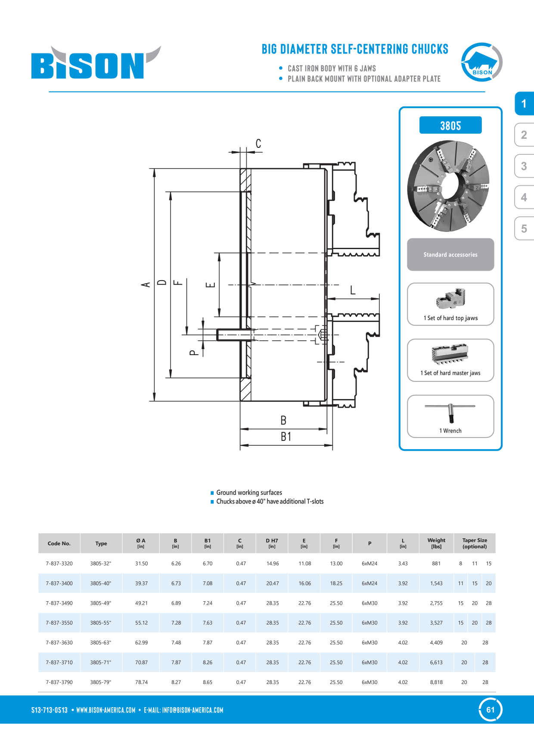
Task: Click dimension label L in drawing
Action: [353, 290]
